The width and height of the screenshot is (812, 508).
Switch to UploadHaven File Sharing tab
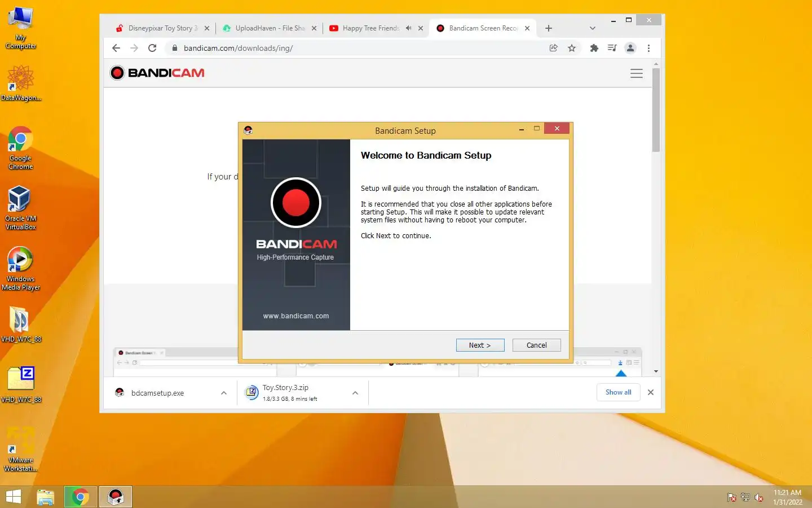point(270,28)
